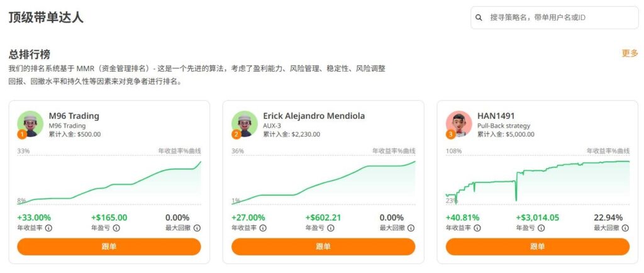Click the Erick Alejandro Mendiola name link
Image resolution: width=644 pixels, height=273 pixels.
coord(314,116)
